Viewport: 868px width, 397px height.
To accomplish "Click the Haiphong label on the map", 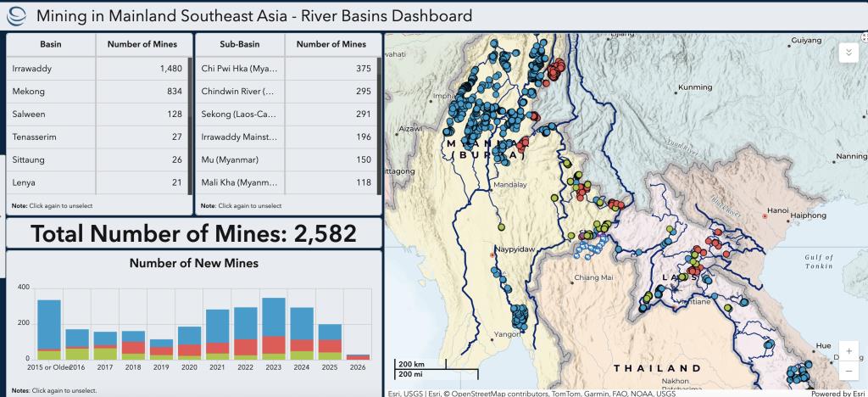I will coord(808,215).
